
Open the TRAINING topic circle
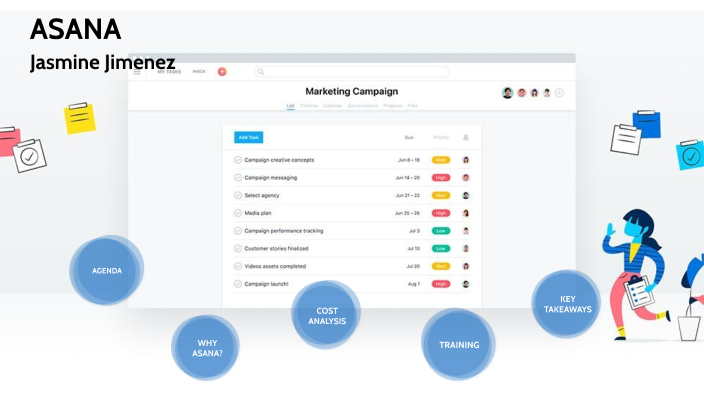point(458,344)
